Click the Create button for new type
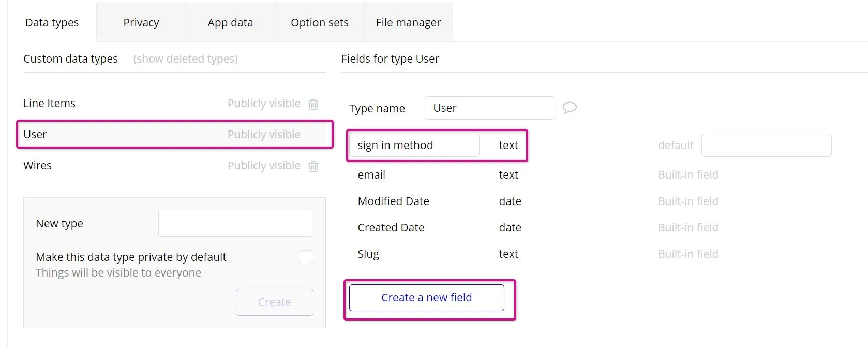Viewport: 868px width, 348px height. tap(275, 302)
